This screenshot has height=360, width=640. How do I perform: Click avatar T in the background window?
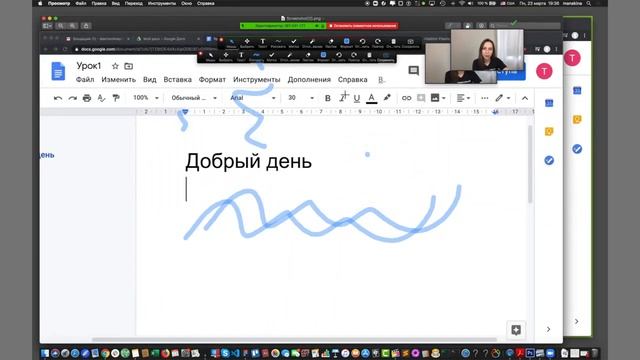572,58
